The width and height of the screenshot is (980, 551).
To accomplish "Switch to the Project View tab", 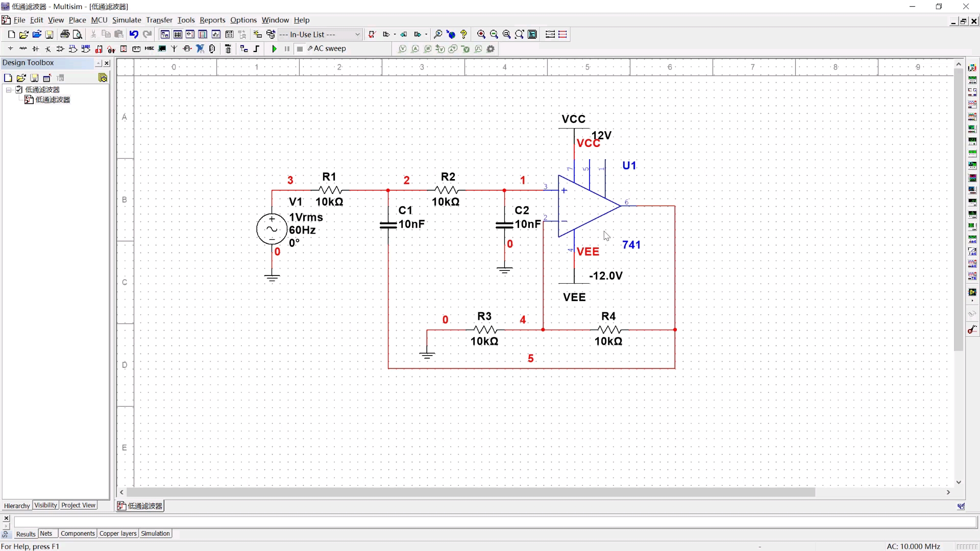I will (78, 505).
